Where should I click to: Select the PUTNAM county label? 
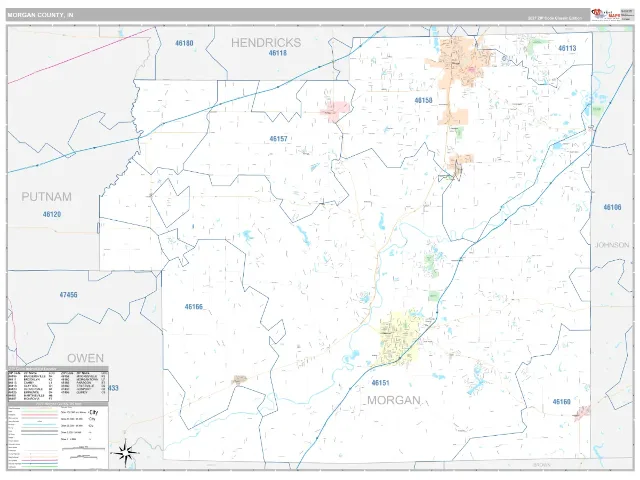(x=47, y=197)
